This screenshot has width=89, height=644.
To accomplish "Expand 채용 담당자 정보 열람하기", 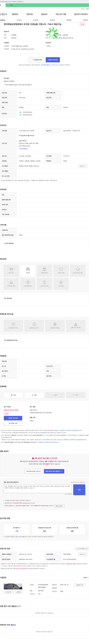I will pos(54,471).
